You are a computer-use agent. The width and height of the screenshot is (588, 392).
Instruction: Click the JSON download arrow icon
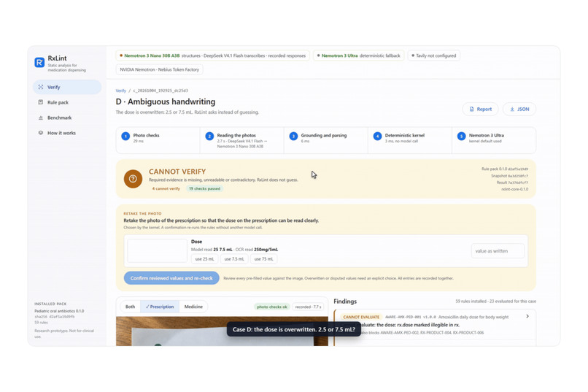[512, 109]
